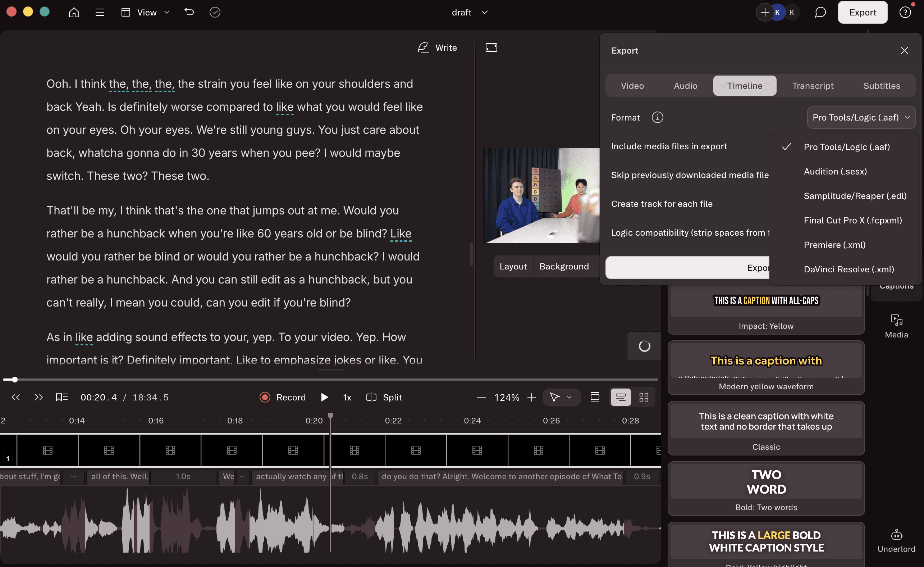
Task: Enable Include media files in export
Action: click(x=669, y=146)
